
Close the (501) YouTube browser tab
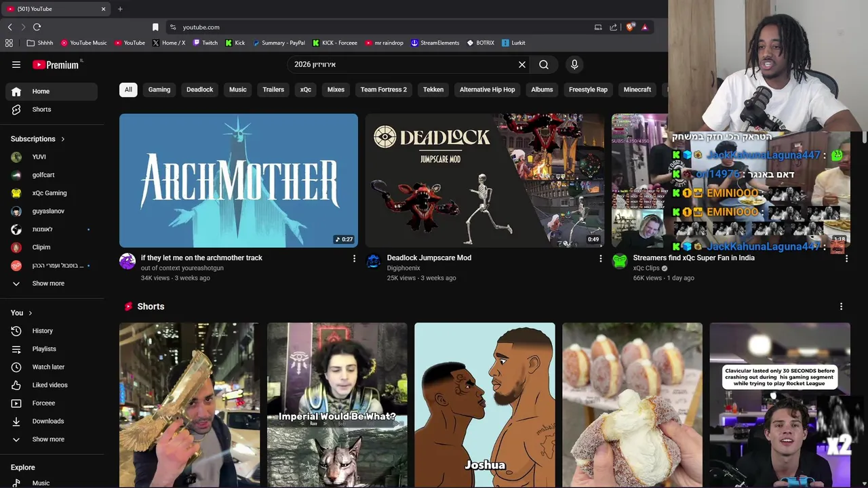[104, 9]
